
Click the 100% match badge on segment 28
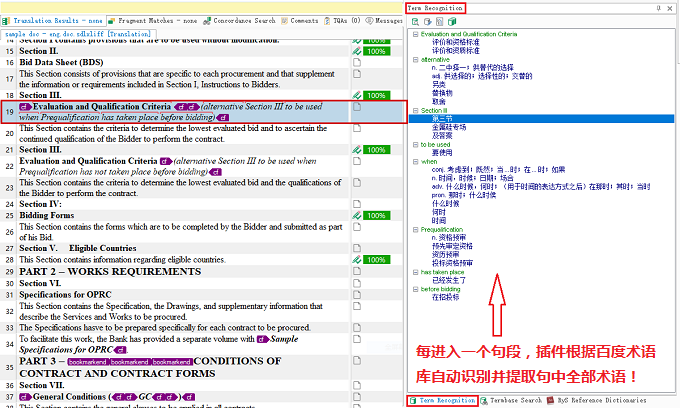coord(376,260)
